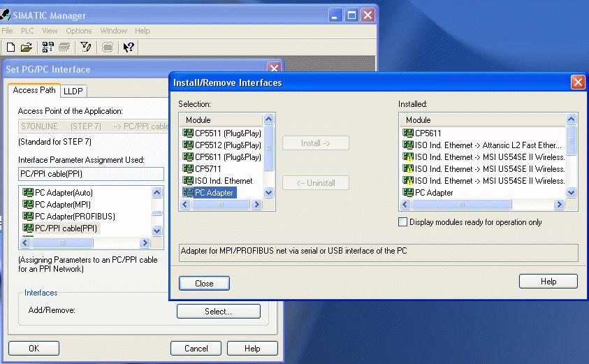Click Installed list scroll left arrow
Viewport: 589px width, 364px height.
pyautogui.click(x=405, y=204)
